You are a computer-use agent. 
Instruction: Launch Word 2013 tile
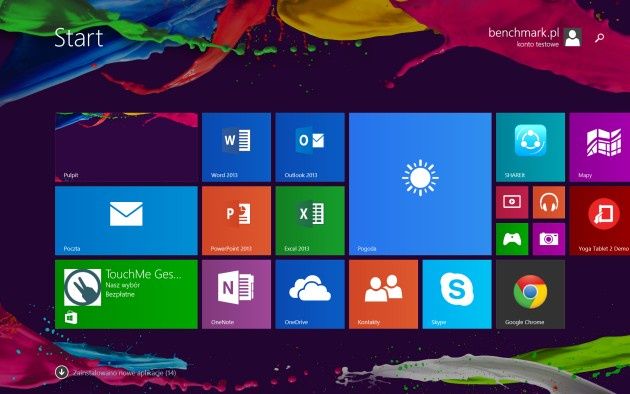coord(236,147)
